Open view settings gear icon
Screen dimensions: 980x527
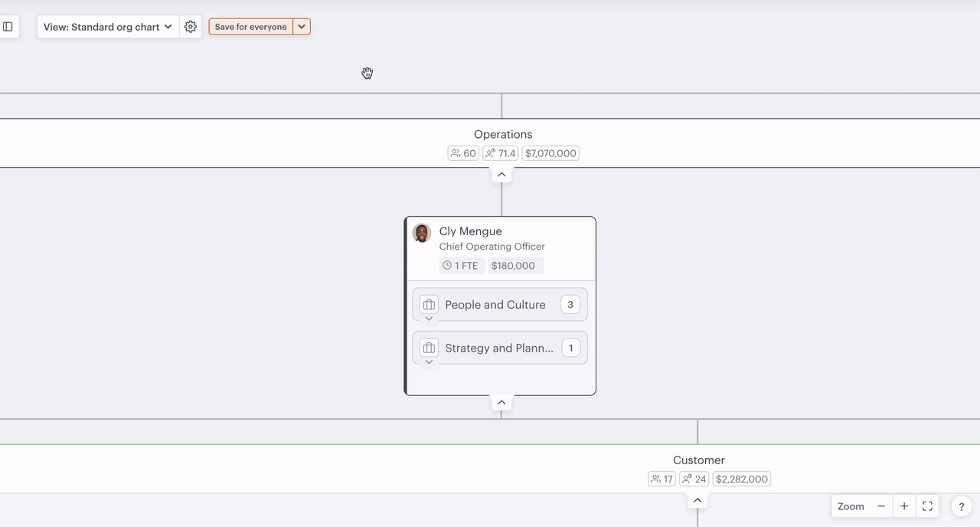(x=191, y=27)
